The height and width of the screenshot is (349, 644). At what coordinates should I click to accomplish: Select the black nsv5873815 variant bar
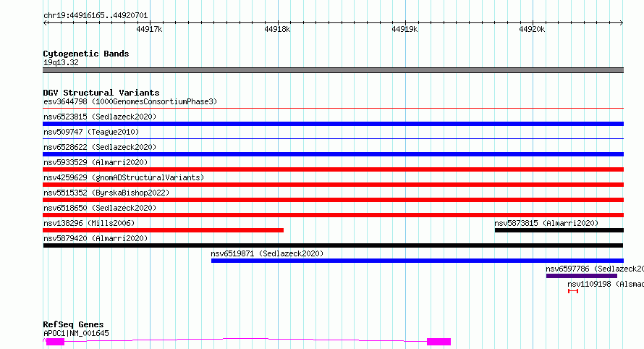[559, 230]
